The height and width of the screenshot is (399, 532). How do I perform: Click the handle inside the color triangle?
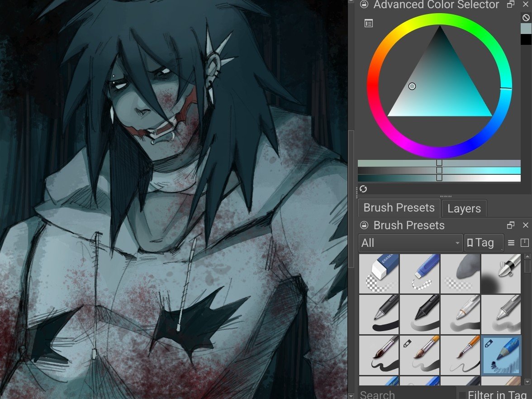(x=412, y=86)
